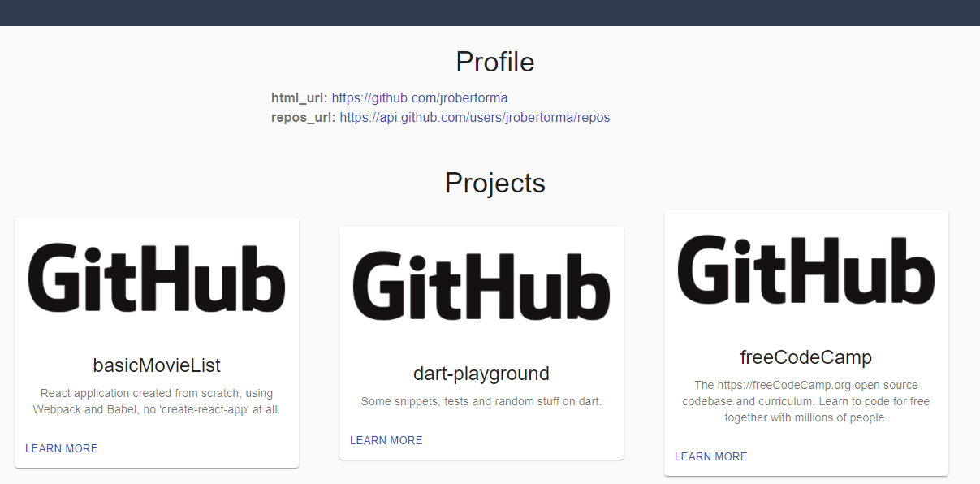This screenshot has width=980, height=484.
Task: Select the basicMovieList card title
Action: [157, 365]
